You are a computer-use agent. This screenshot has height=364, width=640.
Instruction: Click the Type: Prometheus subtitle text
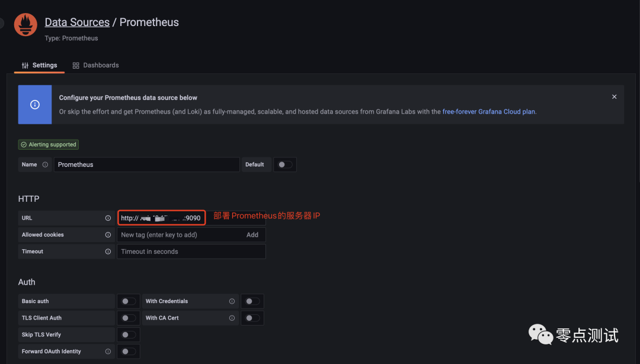(72, 38)
